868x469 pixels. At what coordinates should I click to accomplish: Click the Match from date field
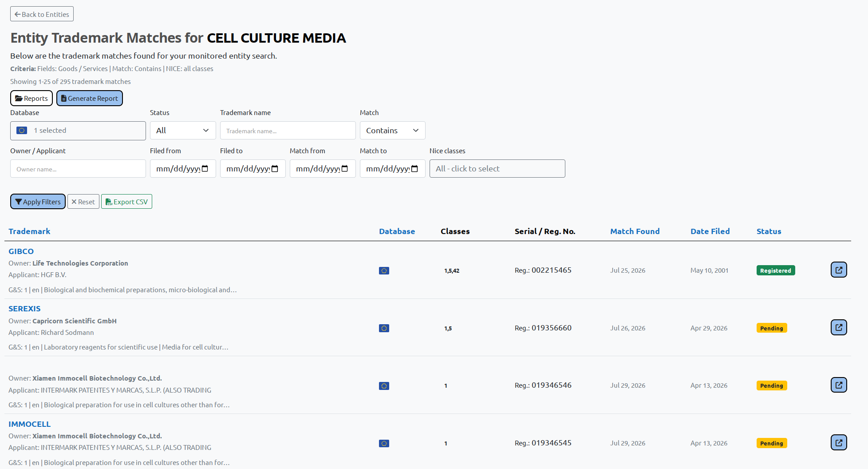point(323,169)
